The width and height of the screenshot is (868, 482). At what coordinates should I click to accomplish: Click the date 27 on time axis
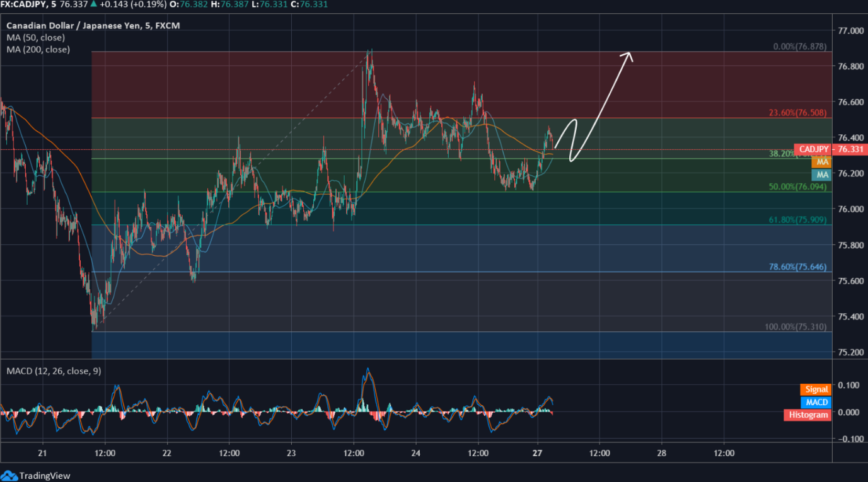click(538, 453)
